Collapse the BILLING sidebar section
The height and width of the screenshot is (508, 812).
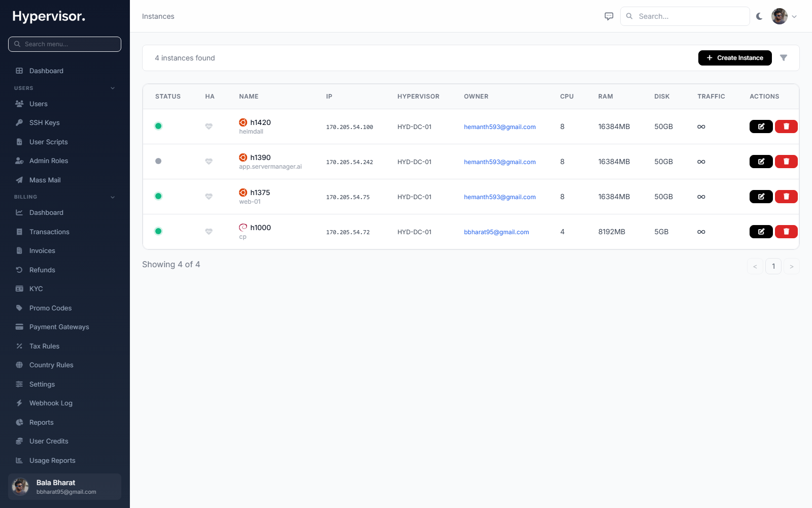pyautogui.click(x=113, y=197)
